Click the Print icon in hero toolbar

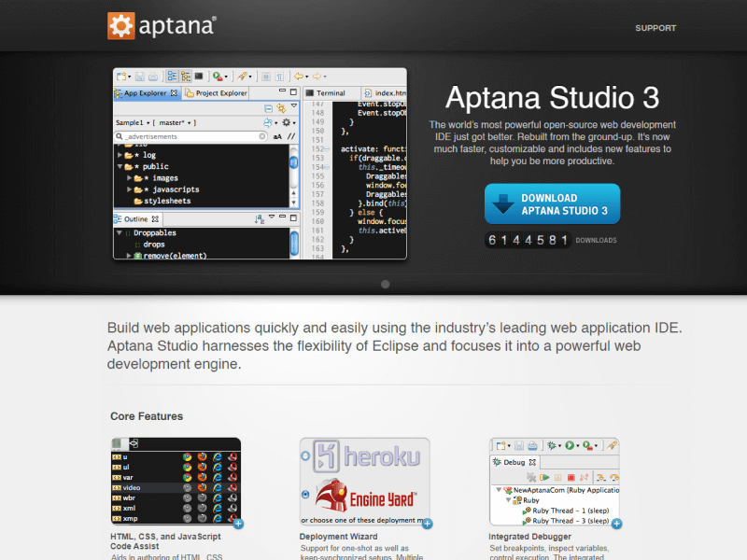153,77
